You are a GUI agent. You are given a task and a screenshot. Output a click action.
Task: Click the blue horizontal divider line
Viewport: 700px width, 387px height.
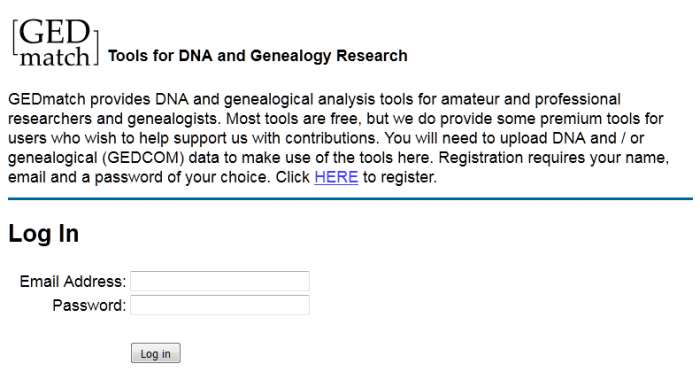pyautogui.click(x=350, y=199)
